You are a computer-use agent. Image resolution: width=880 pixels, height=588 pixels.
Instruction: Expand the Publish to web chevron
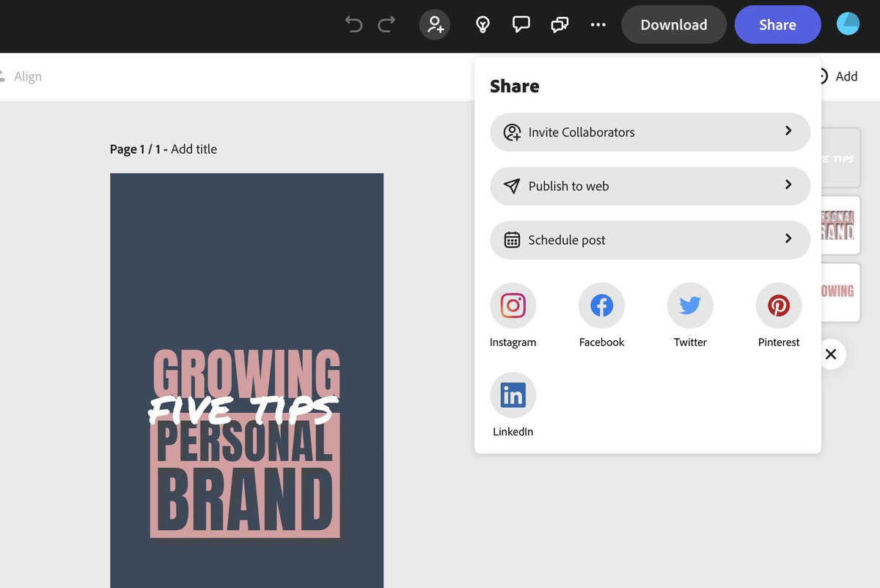tap(788, 185)
